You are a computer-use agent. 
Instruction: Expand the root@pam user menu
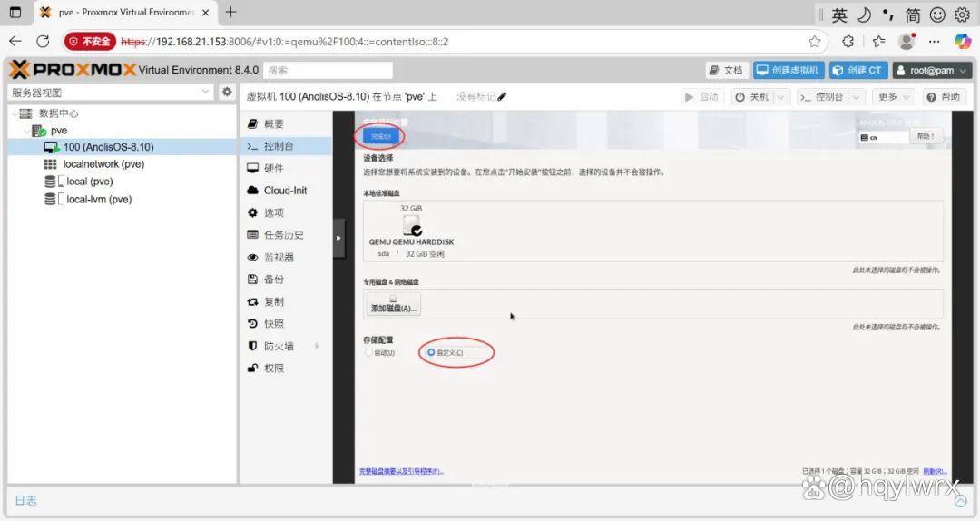[932, 70]
